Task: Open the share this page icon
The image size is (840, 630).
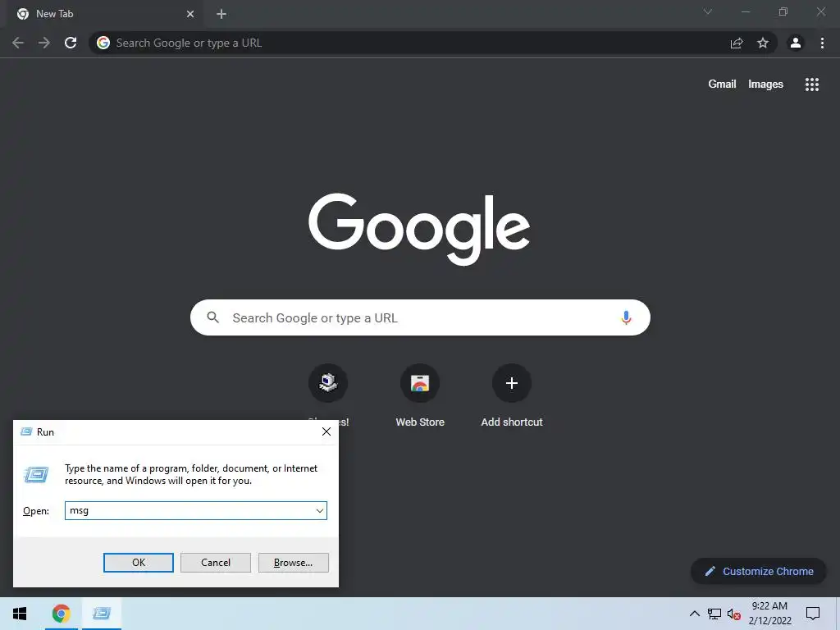Action: [x=737, y=43]
